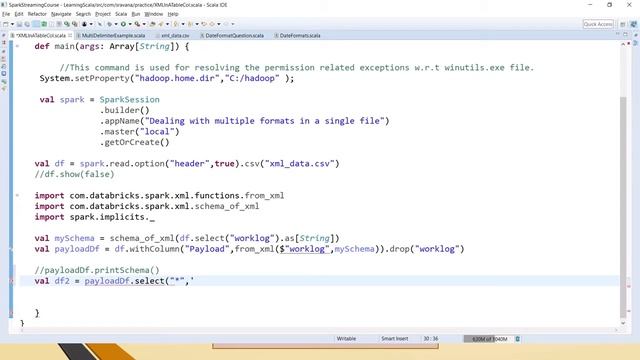Maximize the editor area

point(625,35)
